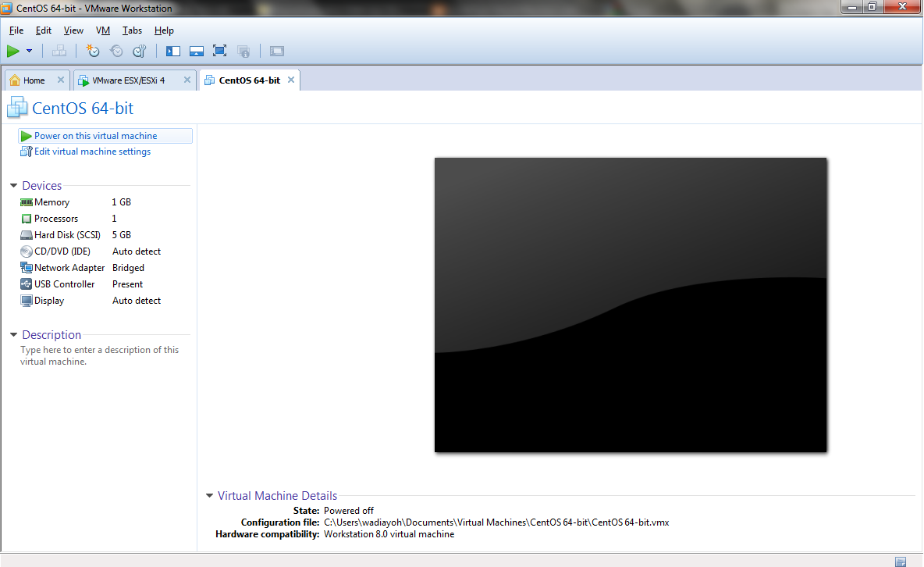
Task: Click the 'Present' USB value
Action: [x=127, y=284]
